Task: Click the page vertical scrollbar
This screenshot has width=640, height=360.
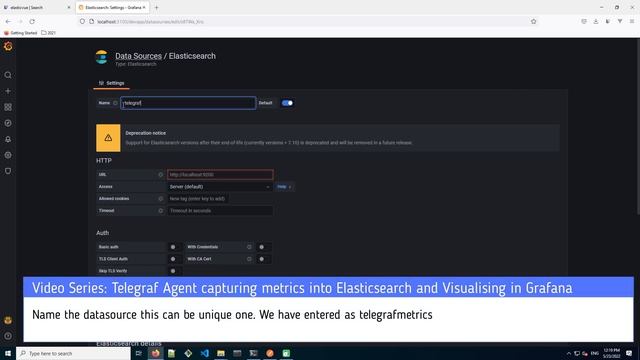Action: 638,127
